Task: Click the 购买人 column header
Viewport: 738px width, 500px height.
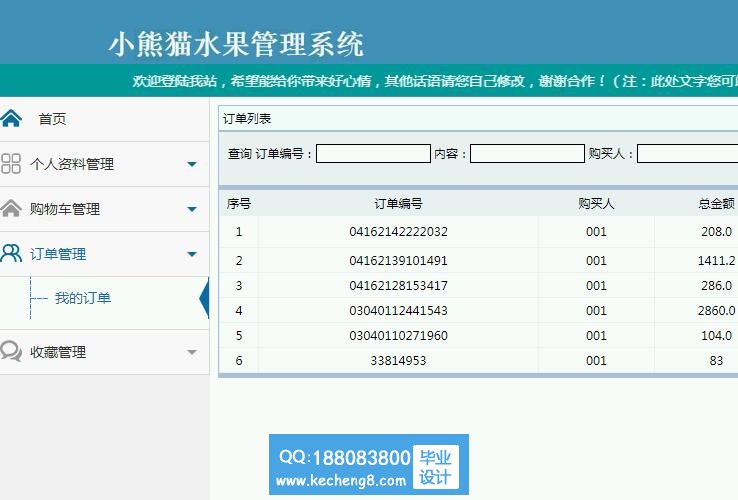Action: click(x=596, y=203)
